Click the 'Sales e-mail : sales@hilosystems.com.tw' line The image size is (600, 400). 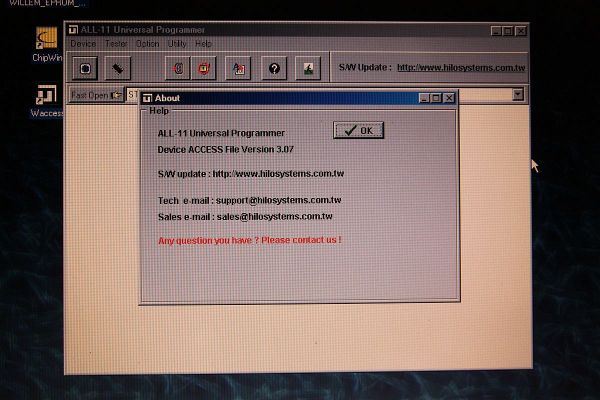pos(245,217)
